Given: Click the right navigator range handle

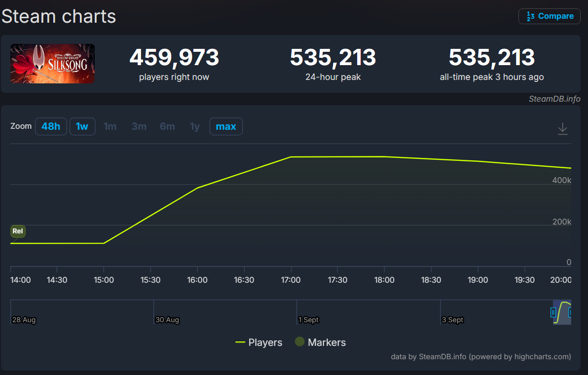Looking at the screenshot, I should (570, 312).
